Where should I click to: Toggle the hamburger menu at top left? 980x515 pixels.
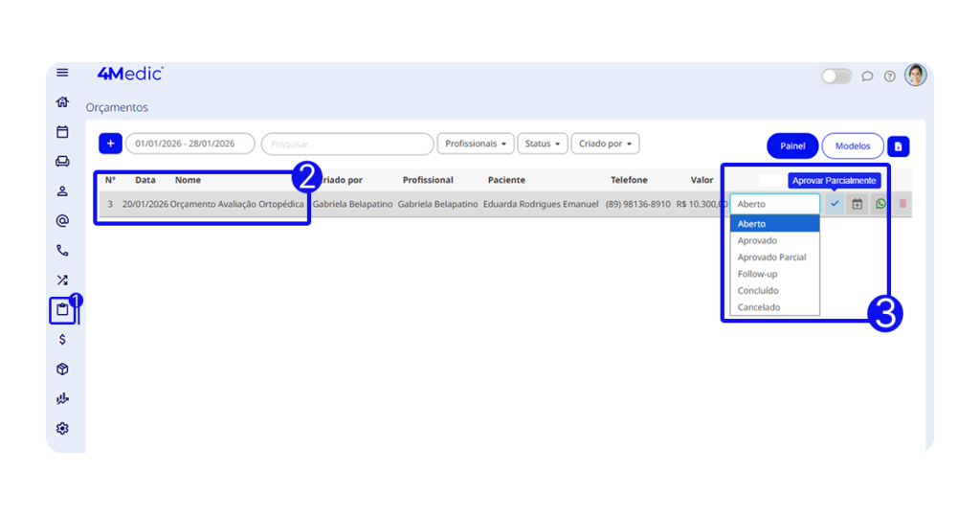[x=62, y=73]
